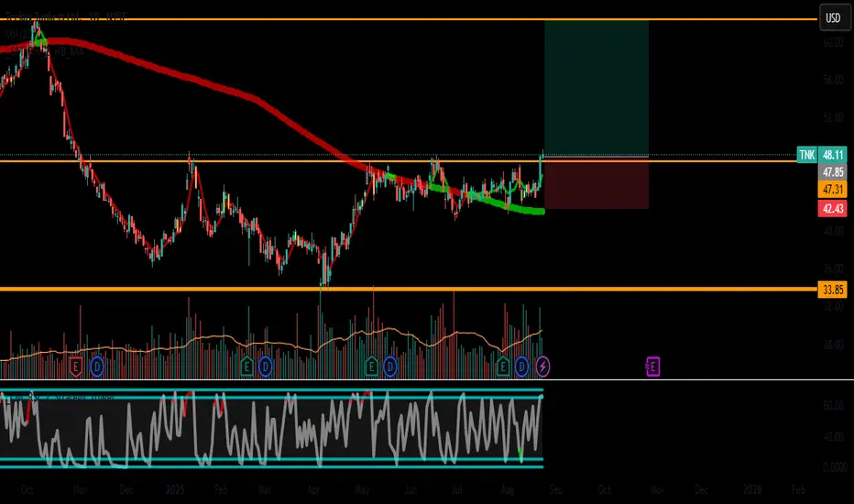Select the 48.11 last price label
This screenshot has height=504, width=854.
[x=833, y=155]
